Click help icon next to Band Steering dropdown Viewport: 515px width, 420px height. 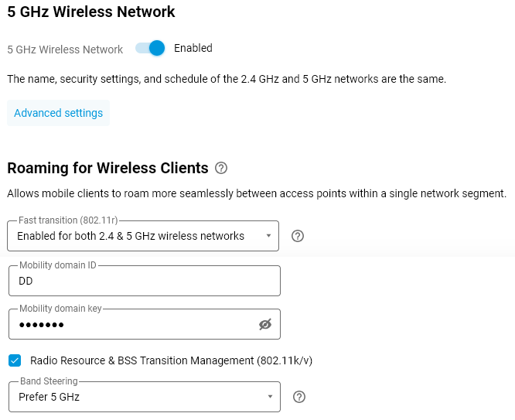tap(299, 397)
